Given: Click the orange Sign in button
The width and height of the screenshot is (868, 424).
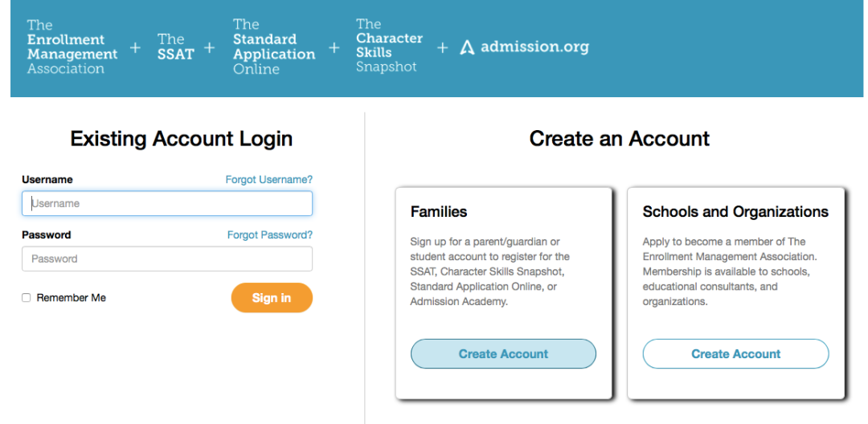Looking at the screenshot, I should (x=272, y=298).
